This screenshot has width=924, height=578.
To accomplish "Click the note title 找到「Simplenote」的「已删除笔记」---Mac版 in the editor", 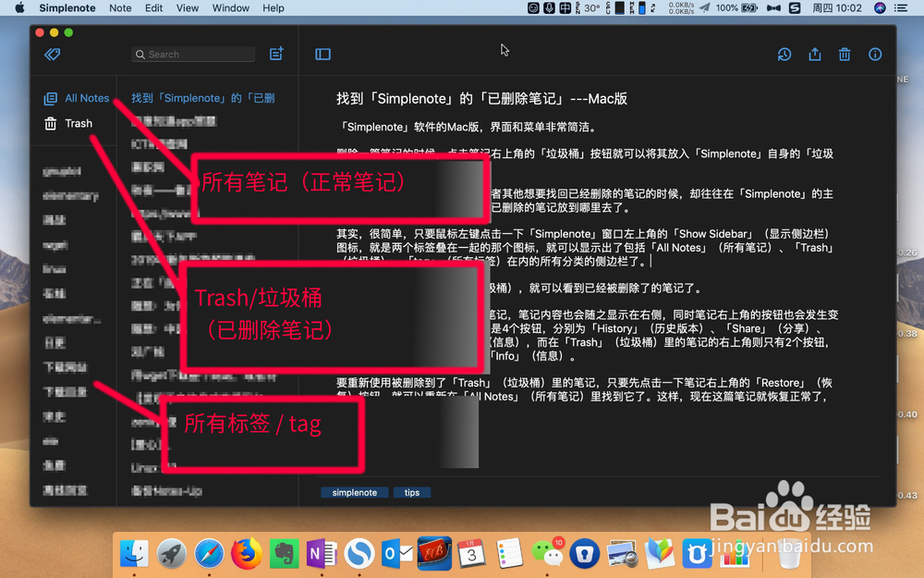I will pos(481,99).
